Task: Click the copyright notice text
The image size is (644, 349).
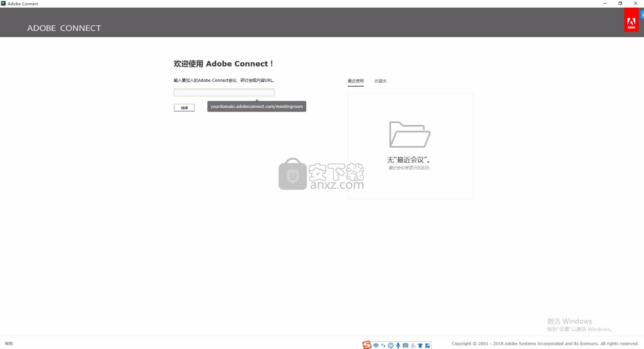Action: pyautogui.click(x=545, y=344)
